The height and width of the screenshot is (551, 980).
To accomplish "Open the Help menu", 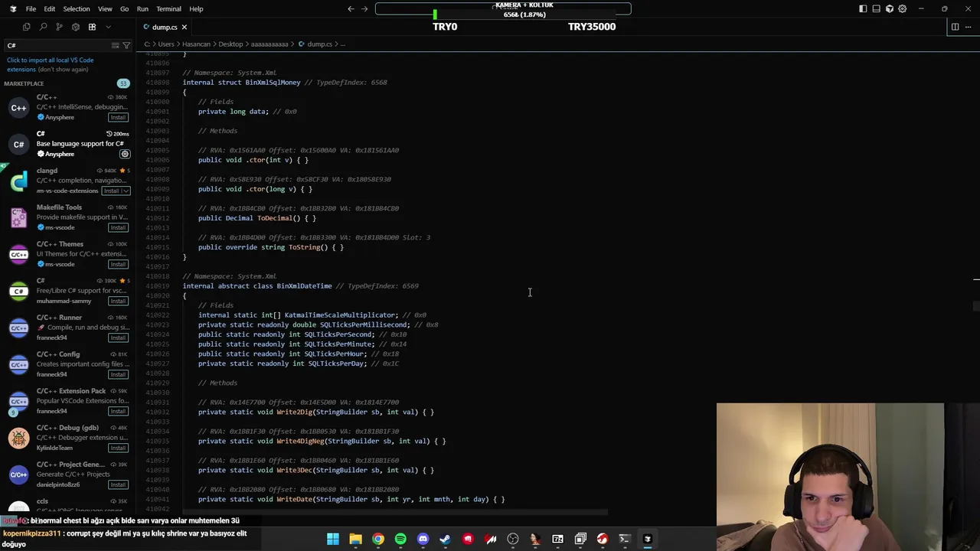I will coord(196,8).
